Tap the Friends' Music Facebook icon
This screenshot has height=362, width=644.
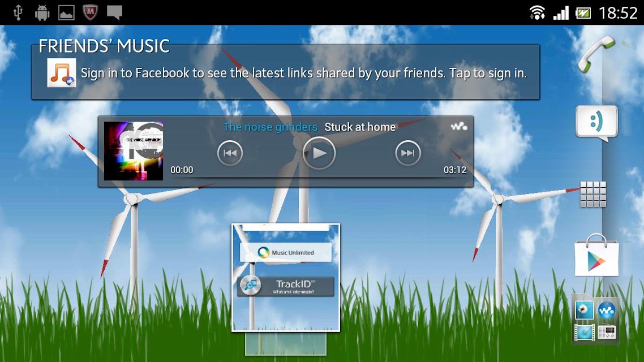[x=62, y=72]
